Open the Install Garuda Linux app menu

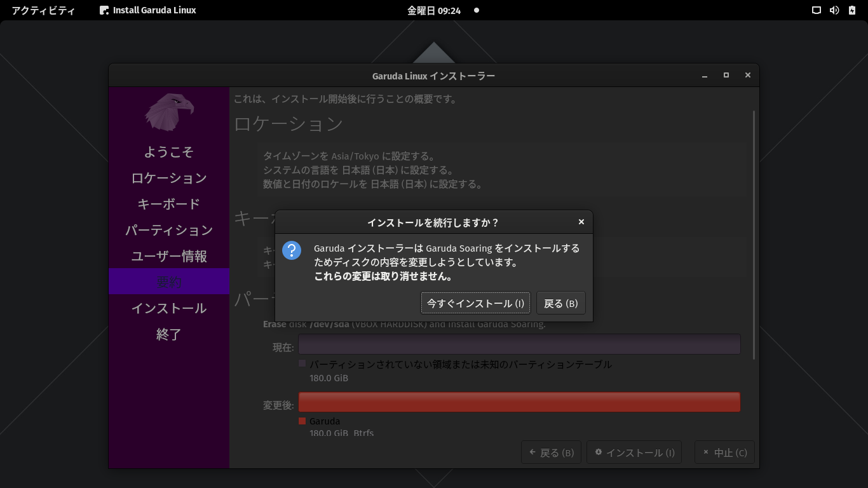[148, 10]
